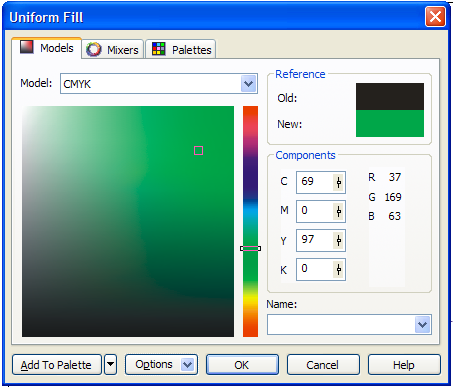Click the Y value slider popup icon
Viewport: 453px width, 387px height.
tap(339, 240)
